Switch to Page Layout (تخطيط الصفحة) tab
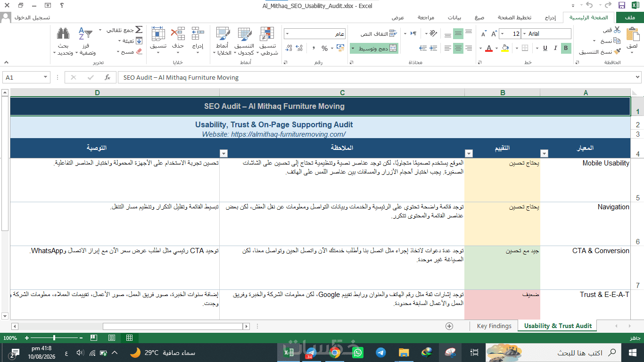Image resolution: width=644 pixels, height=362 pixels. [x=514, y=17]
